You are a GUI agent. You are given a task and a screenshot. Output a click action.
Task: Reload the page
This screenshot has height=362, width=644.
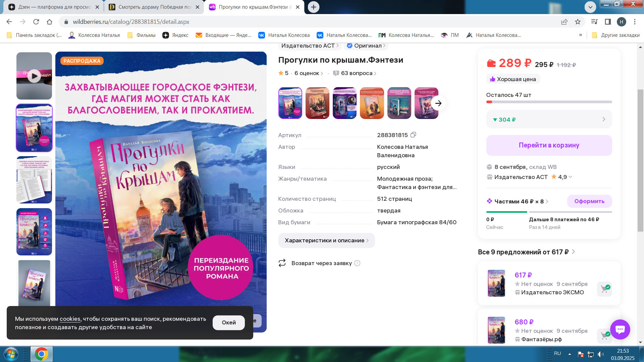pos(36,22)
